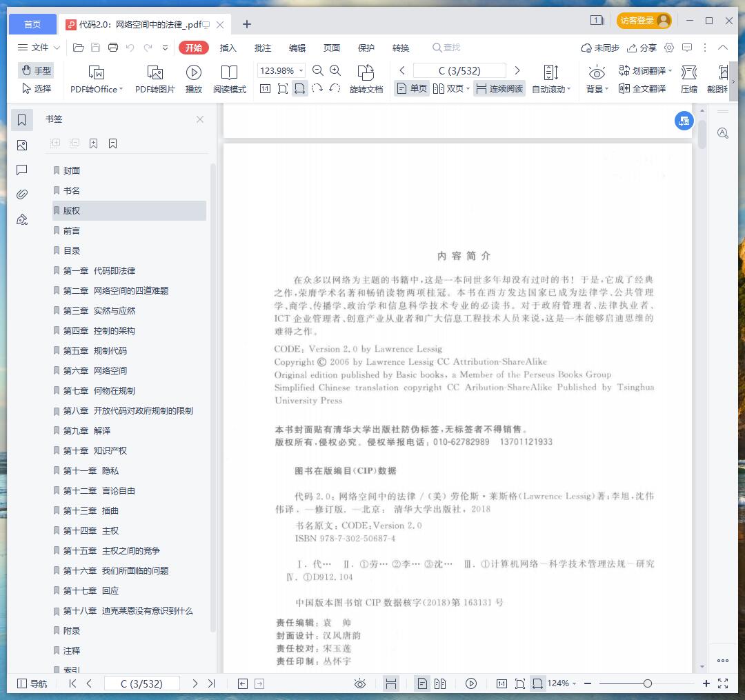Open the comments panel icon in sidebar
745x700 pixels.
pos(22,170)
